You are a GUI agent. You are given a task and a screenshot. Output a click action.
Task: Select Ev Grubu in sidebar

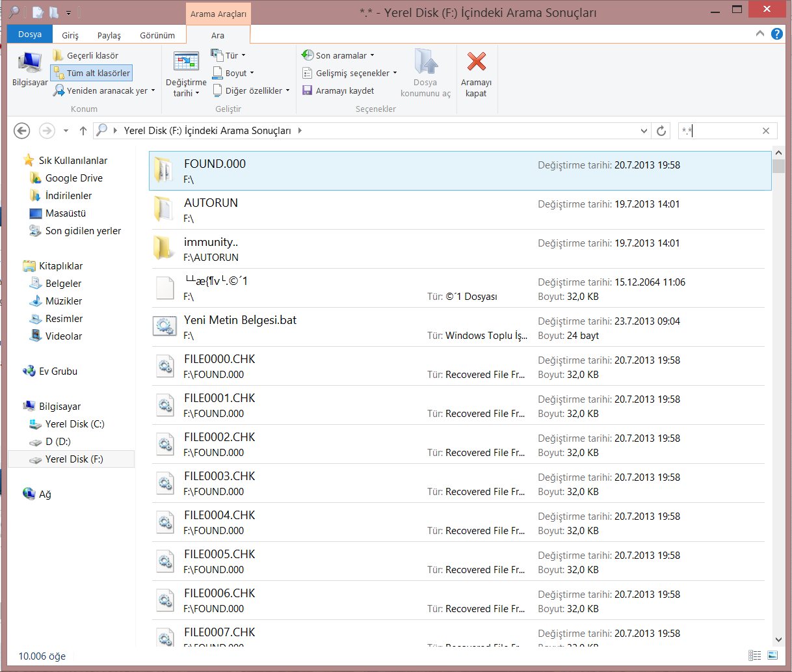click(x=58, y=371)
